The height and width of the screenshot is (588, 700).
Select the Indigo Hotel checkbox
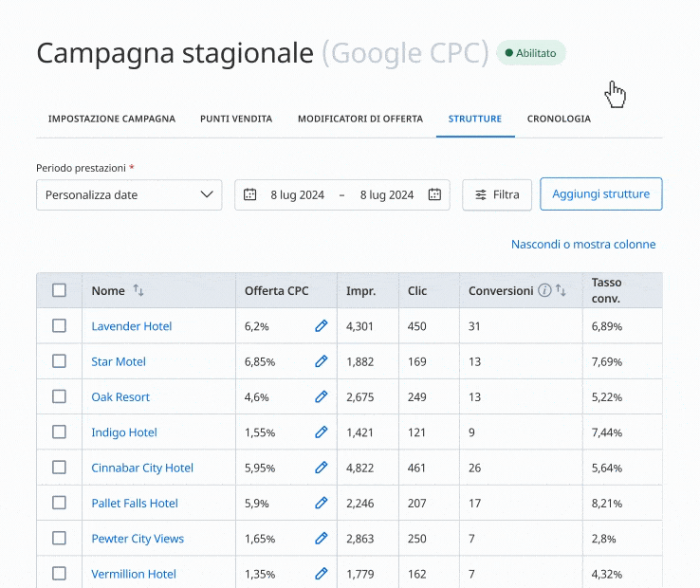(x=60, y=432)
